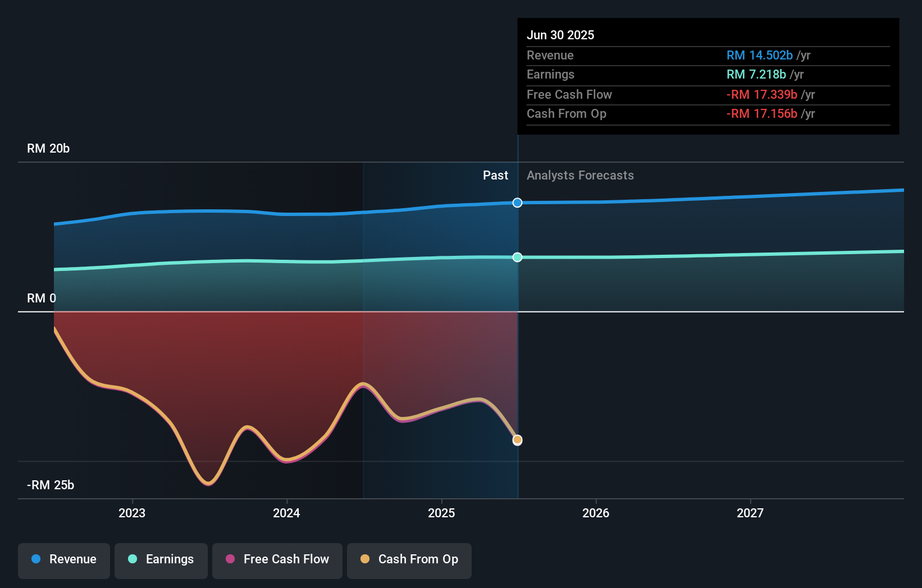922x588 pixels.
Task: Click the Cash From Op label in tooltip
Action: point(567,113)
